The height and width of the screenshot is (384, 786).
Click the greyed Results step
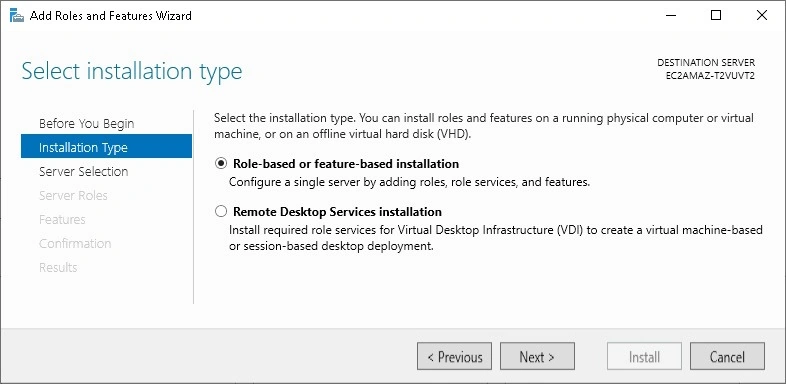click(x=58, y=268)
